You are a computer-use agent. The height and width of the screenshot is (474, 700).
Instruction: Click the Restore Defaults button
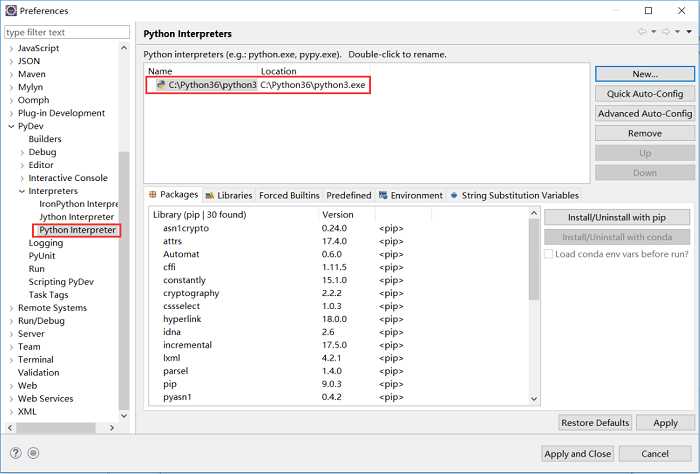tap(595, 423)
